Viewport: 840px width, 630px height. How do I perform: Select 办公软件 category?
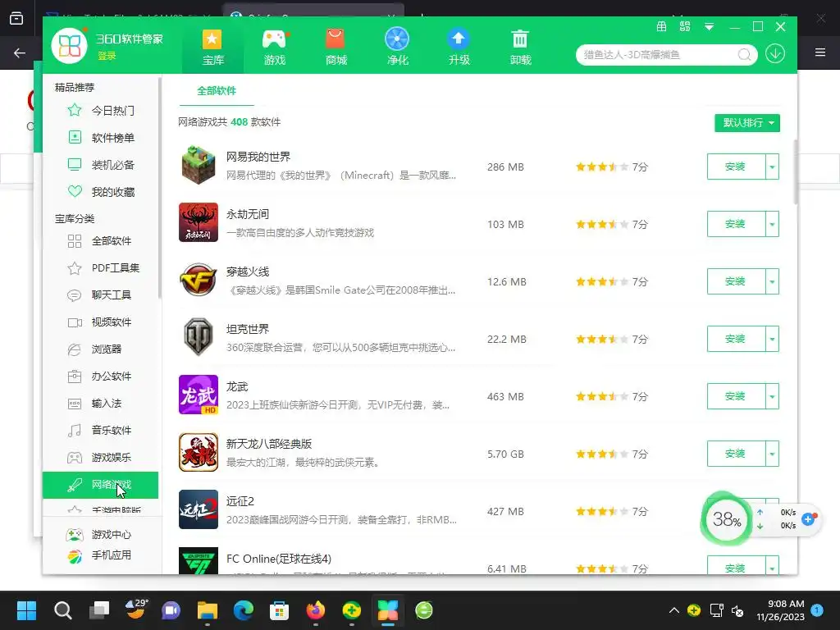point(101,376)
